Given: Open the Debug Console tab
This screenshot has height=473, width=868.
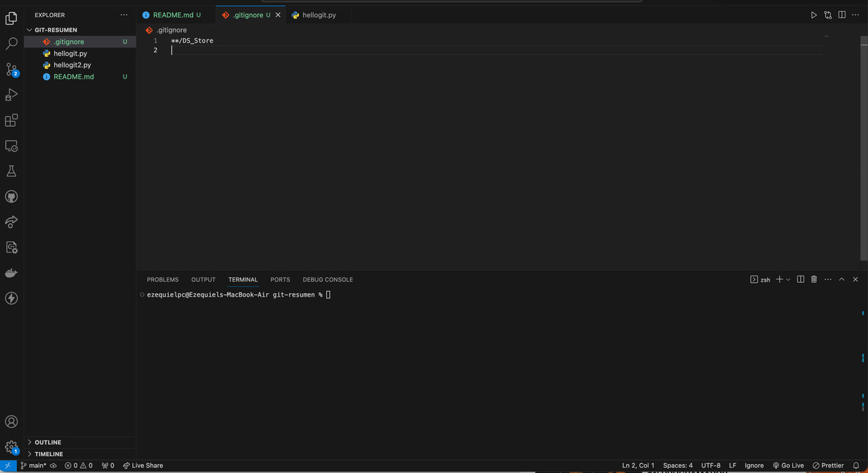Looking at the screenshot, I should click(x=328, y=280).
